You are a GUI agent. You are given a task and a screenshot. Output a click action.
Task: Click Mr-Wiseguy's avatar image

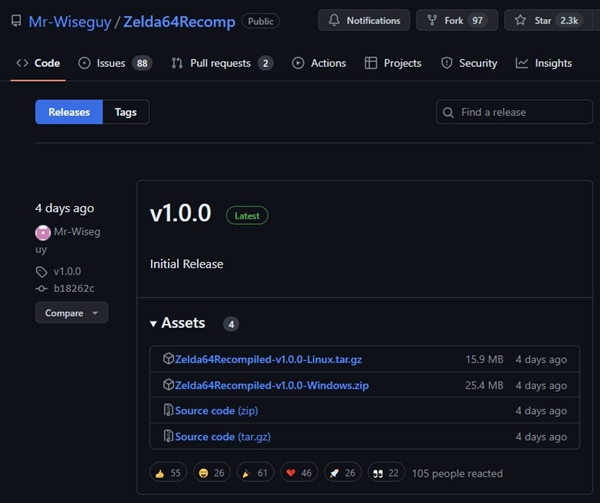click(42, 232)
